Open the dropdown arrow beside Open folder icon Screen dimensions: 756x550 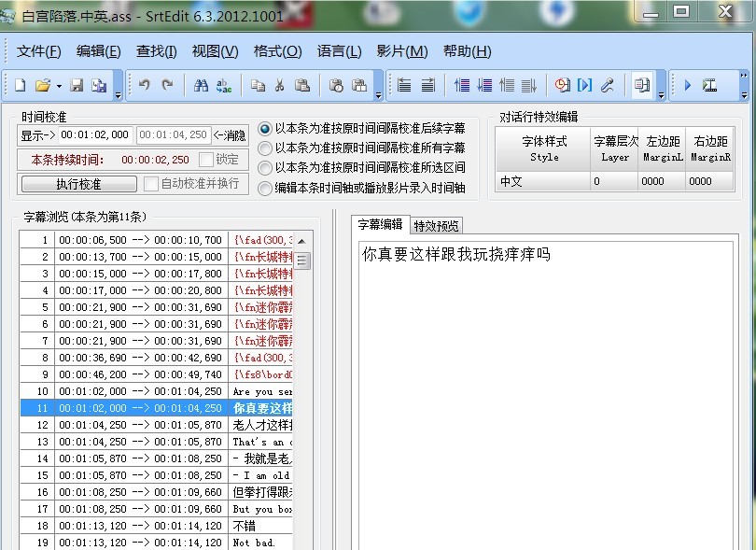click(x=59, y=86)
